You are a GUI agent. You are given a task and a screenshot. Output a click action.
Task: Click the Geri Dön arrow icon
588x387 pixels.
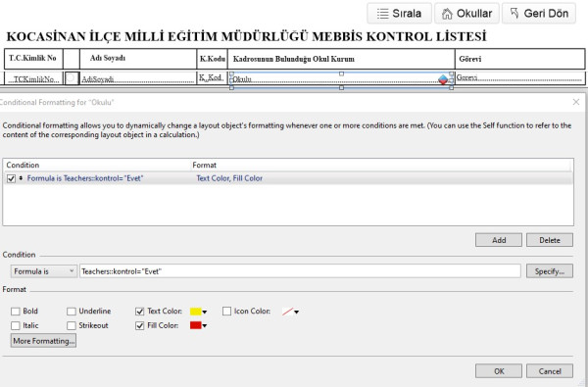(x=514, y=13)
